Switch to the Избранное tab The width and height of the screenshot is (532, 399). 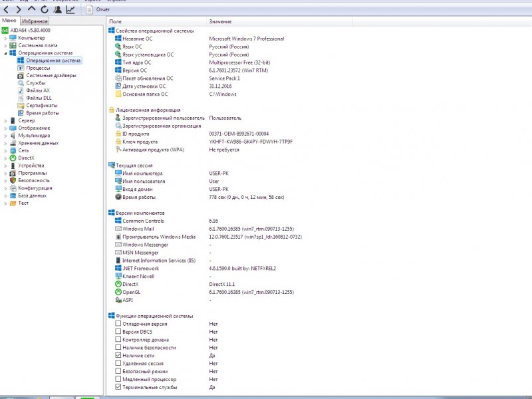click(35, 21)
